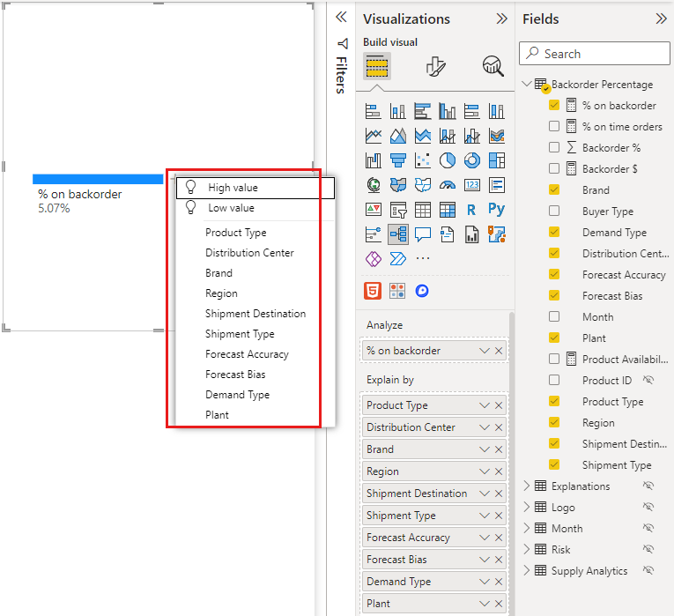Select the funnel chart visual icon
The width and height of the screenshot is (674, 616).
coord(397,160)
